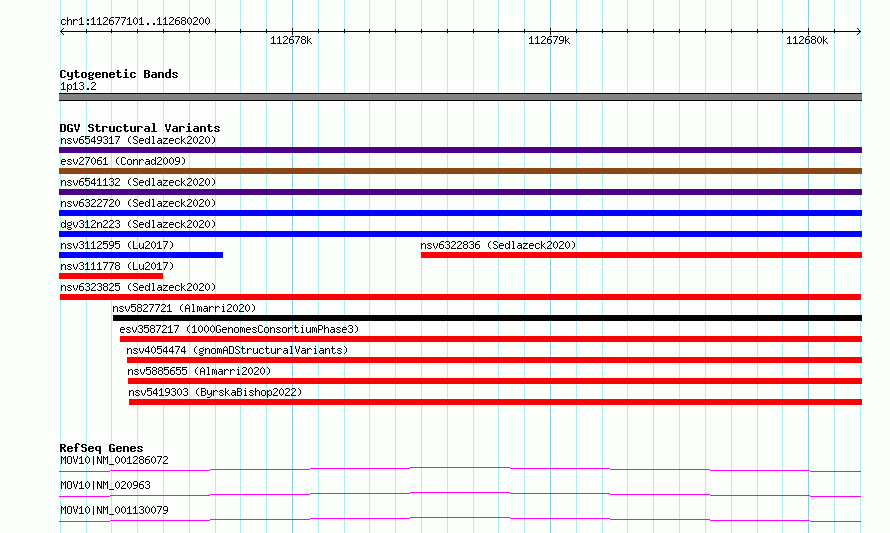Open the MOV10|NM_001286072 transcript label

tap(114, 460)
